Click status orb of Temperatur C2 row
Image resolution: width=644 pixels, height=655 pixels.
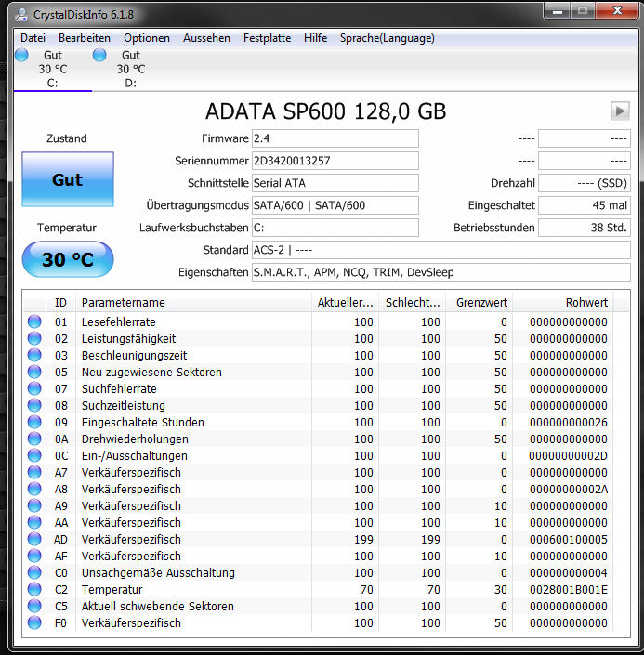point(34,589)
